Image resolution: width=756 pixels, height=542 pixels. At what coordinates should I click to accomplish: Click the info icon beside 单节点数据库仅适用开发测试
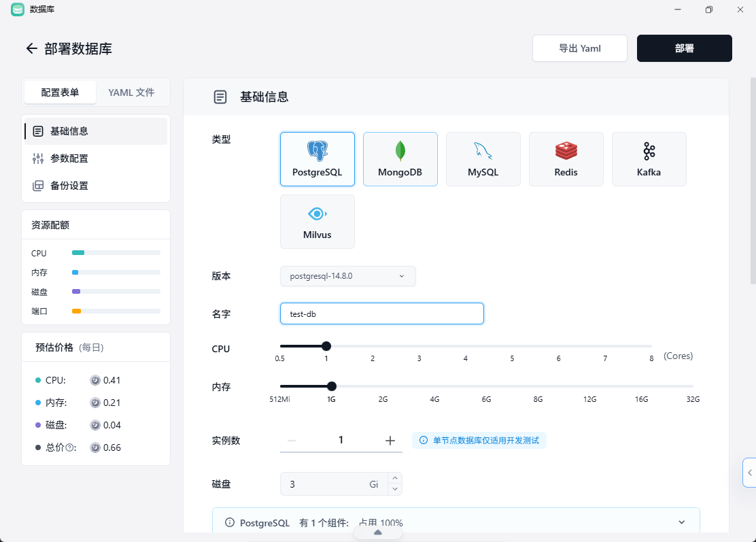[x=424, y=440]
